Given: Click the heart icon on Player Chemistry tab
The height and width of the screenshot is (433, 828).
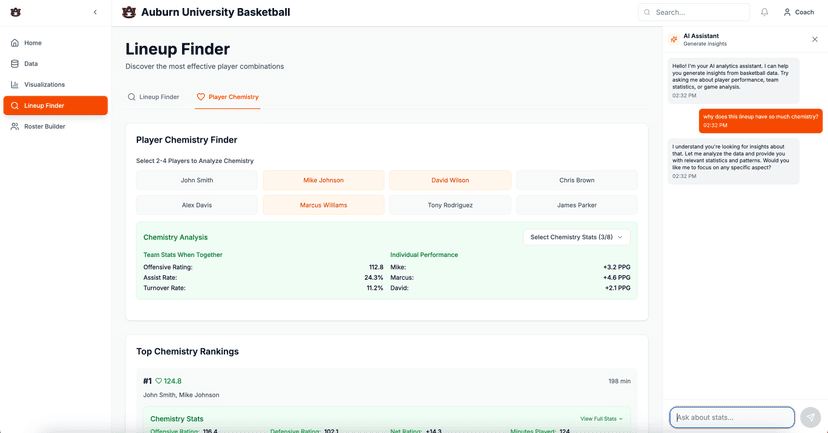Looking at the screenshot, I should 201,97.
